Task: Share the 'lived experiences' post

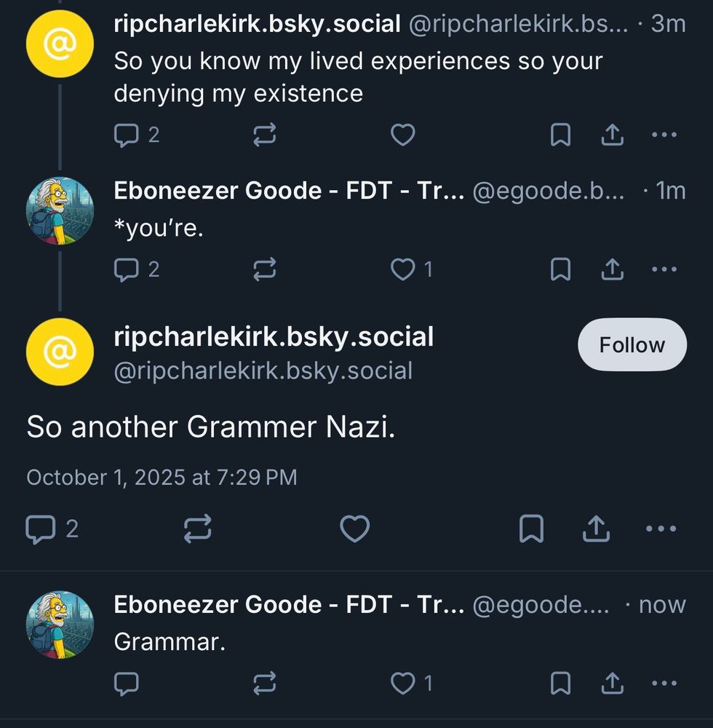Action: (612, 135)
